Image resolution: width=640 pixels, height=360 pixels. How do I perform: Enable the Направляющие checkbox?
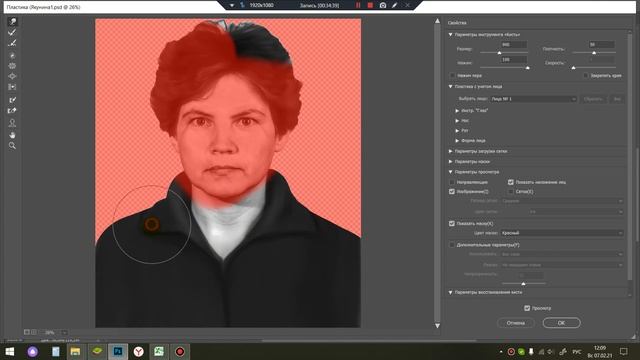452,182
